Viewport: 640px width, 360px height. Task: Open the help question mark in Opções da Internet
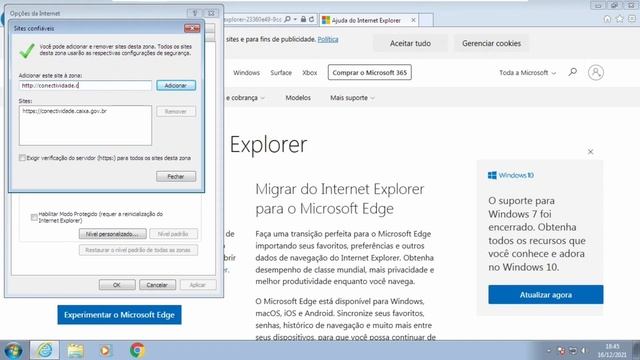coord(195,13)
